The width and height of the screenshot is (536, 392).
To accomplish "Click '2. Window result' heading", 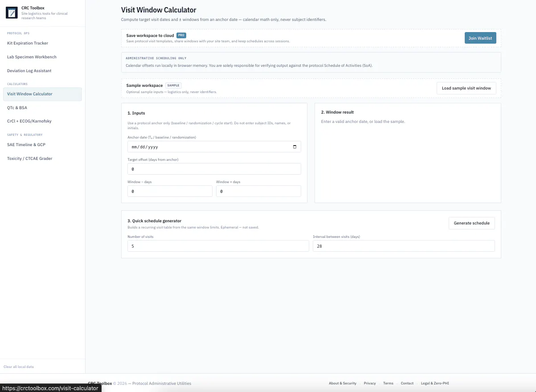I will [337, 112].
